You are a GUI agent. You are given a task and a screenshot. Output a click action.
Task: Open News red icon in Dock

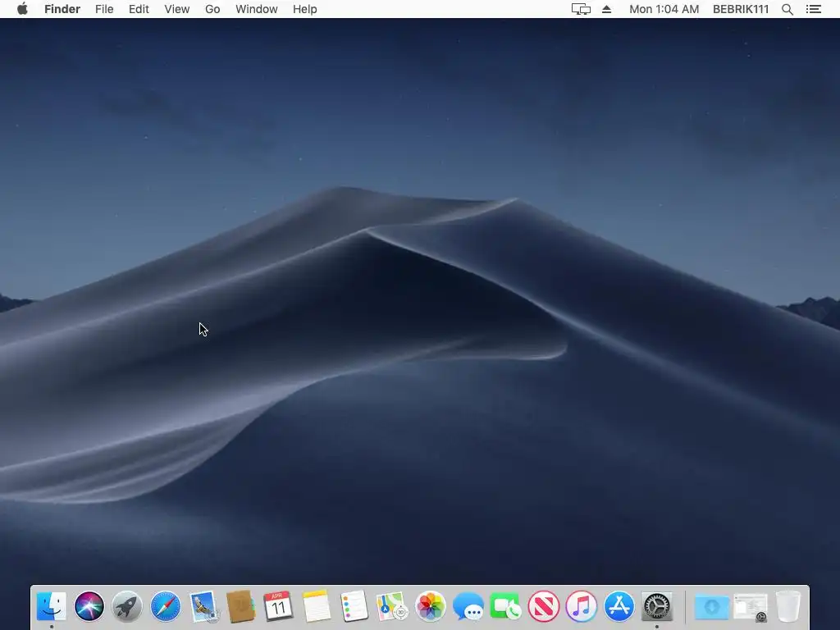click(543, 606)
